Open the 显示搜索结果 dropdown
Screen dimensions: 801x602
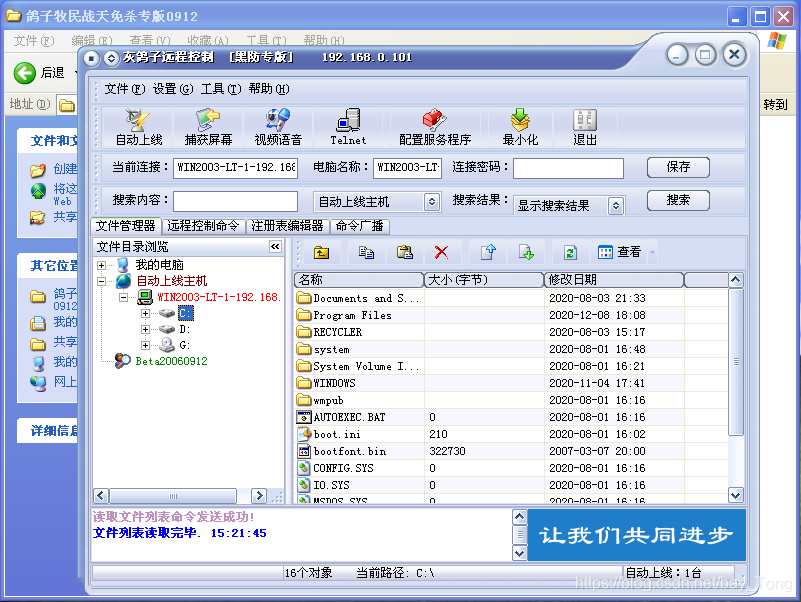[x=616, y=205]
